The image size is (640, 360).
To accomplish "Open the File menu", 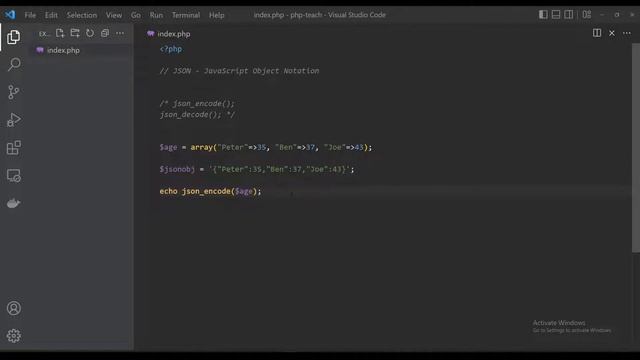I will [30, 15].
